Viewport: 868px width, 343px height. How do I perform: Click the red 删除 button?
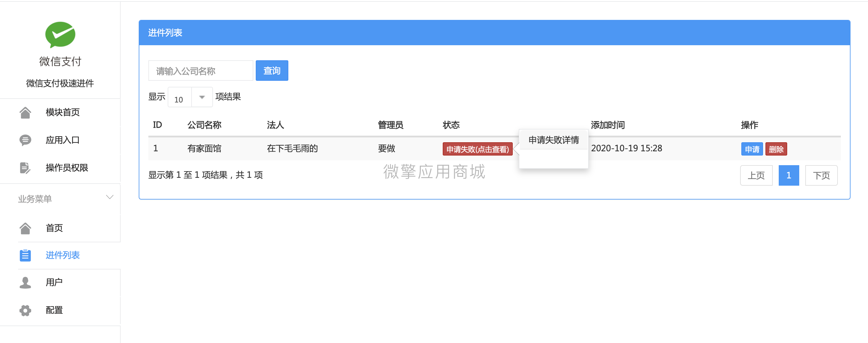pos(776,149)
